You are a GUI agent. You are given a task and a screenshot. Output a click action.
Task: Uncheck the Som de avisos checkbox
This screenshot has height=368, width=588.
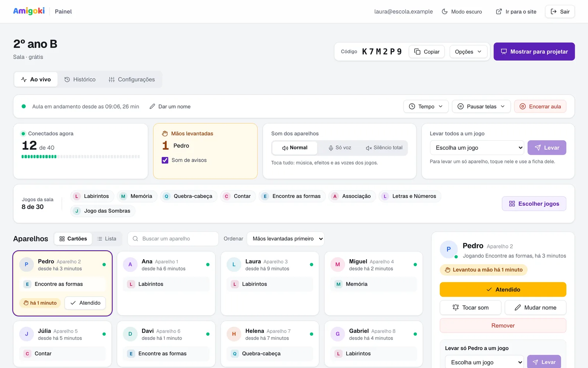[x=165, y=160]
